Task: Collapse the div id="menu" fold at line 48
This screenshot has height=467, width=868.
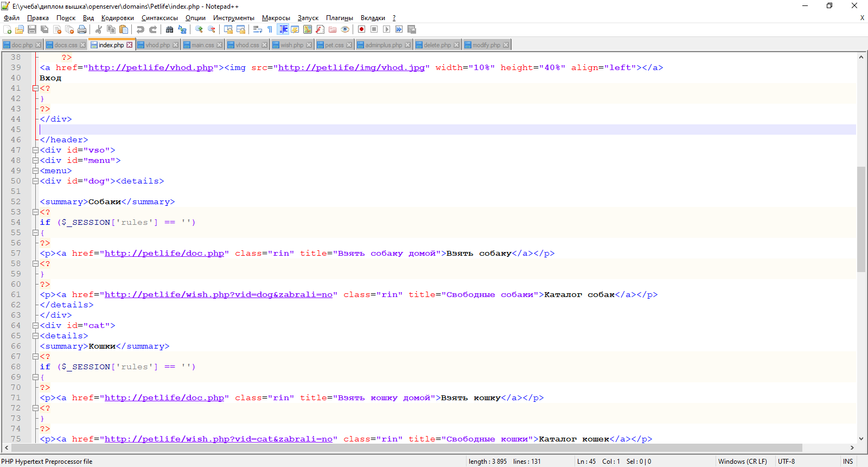Action: tap(35, 160)
